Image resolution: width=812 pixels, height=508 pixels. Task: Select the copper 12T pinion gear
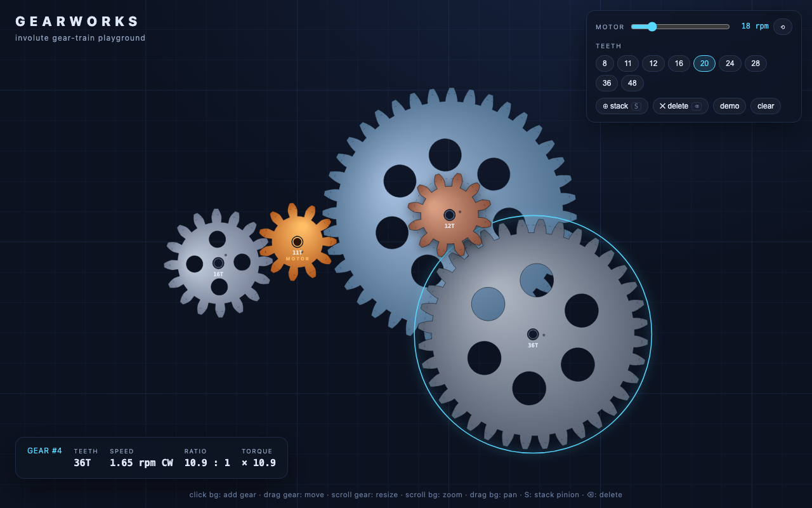(x=449, y=215)
